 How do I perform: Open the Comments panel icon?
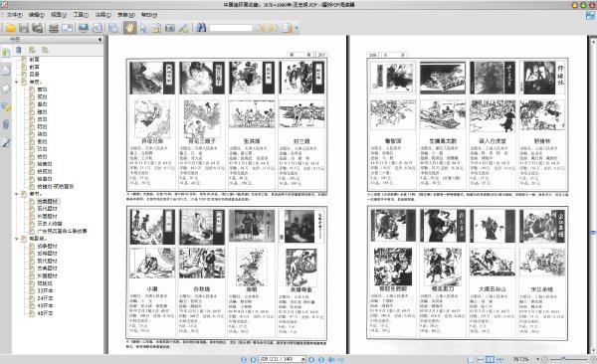pos(6,106)
